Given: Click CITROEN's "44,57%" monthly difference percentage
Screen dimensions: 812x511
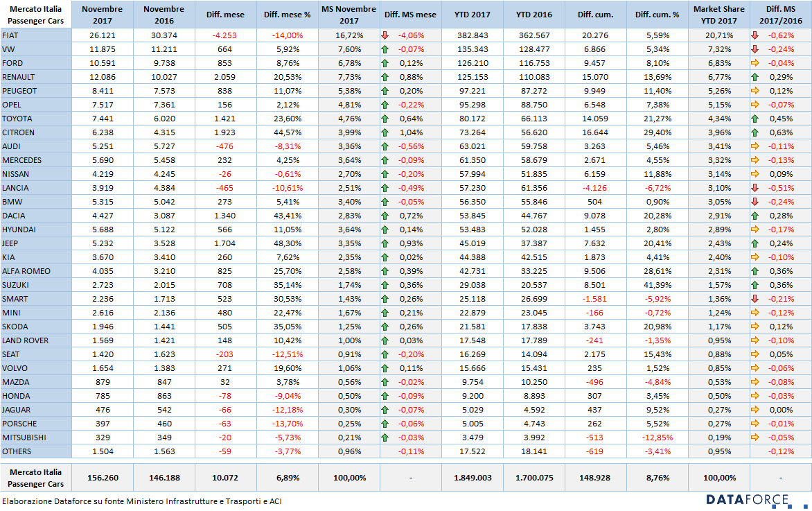Looking at the screenshot, I should [288, 132].
